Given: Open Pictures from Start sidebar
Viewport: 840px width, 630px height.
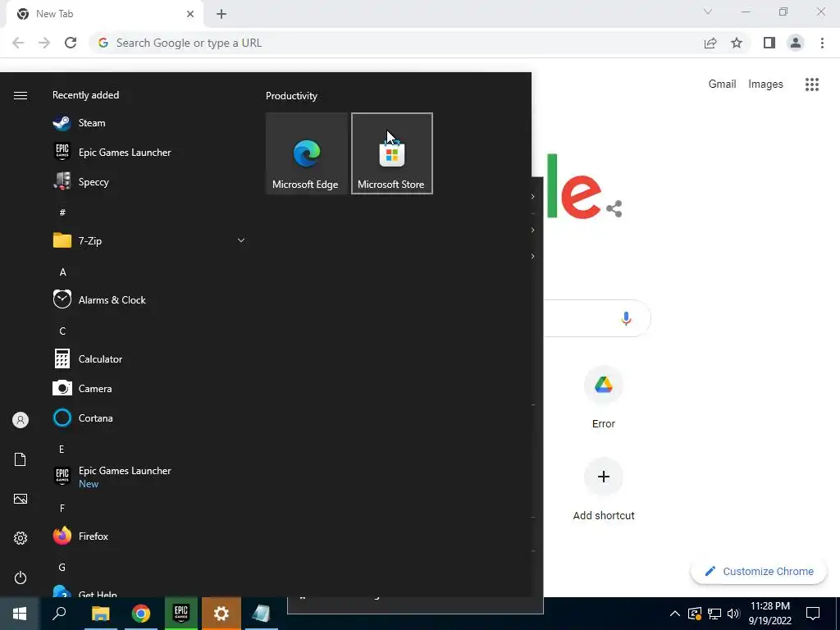Looking at the screenshot, I should click(21, 499).
